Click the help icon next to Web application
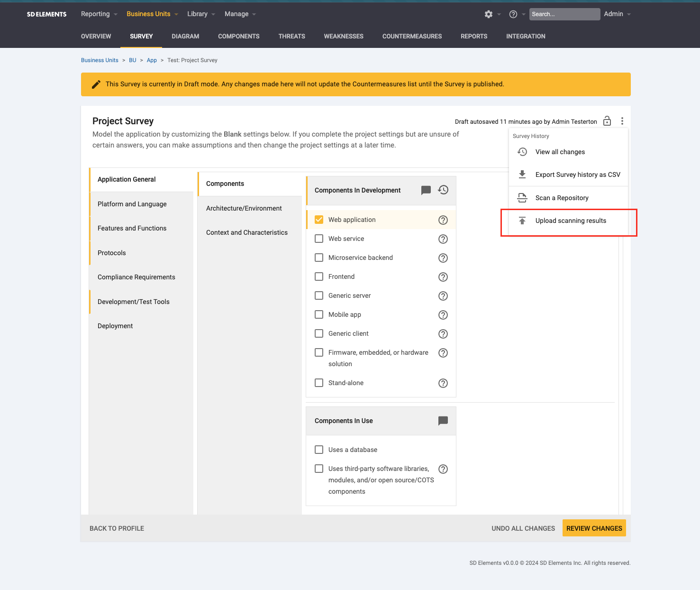 point(443,220)
